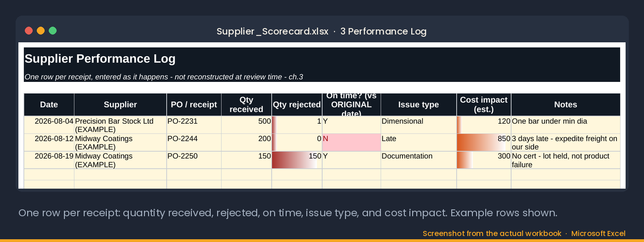Select the Midway Coatings cell for PO-2250
The width and height of the screenshot is (644, 242).
tap(120, 160)
